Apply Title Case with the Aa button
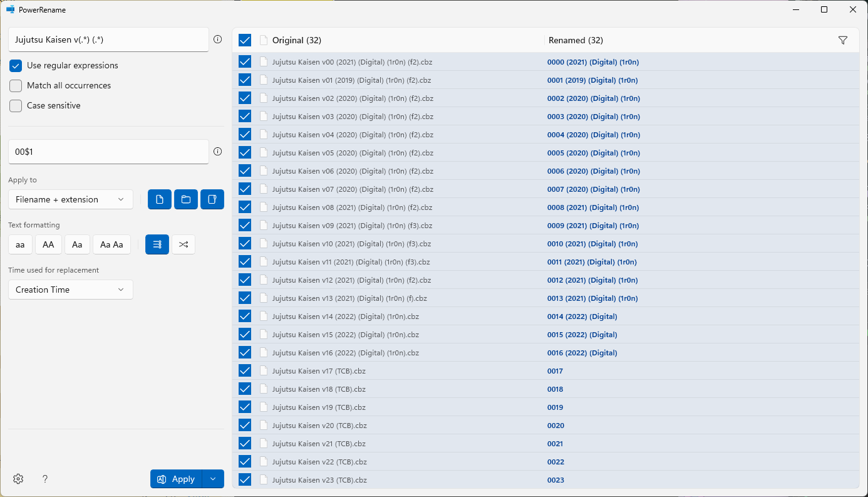 point(77,244)
